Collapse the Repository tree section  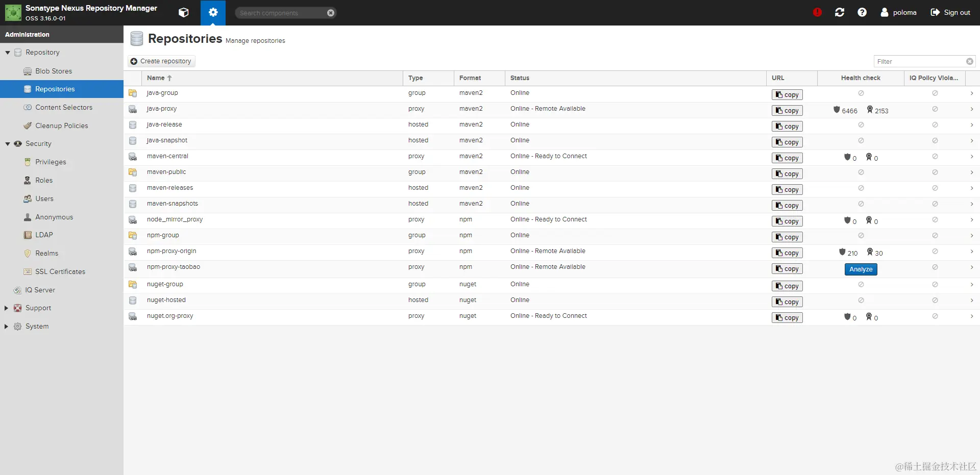8,53
